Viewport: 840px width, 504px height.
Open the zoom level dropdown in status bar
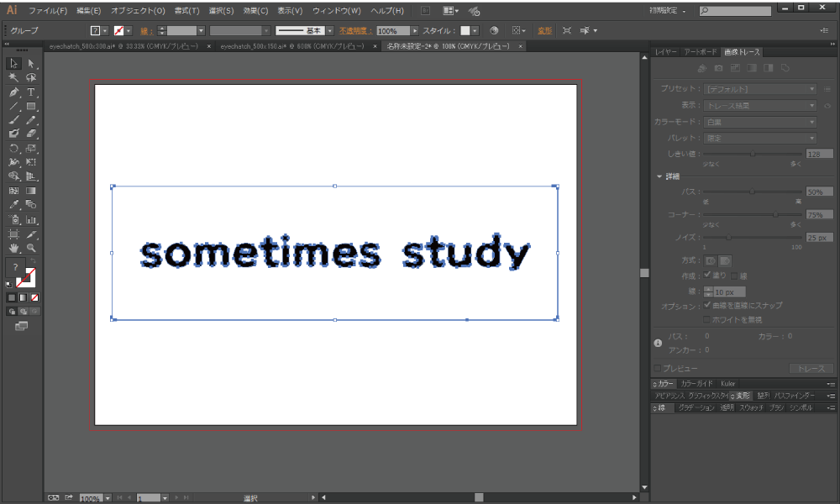[108, 498]
